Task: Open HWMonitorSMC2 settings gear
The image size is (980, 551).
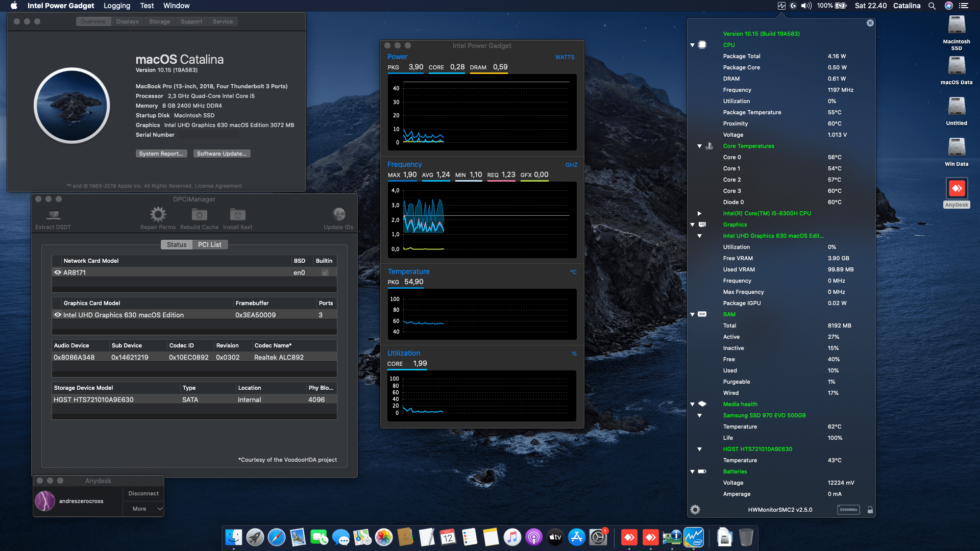Action: 695,509
